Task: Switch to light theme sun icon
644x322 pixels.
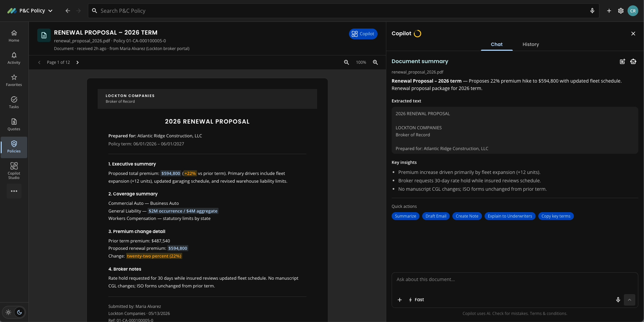Action: tap(8, 312)
